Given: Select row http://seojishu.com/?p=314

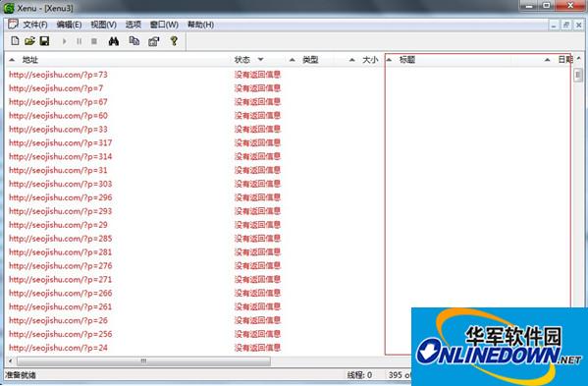Looking at the screenshot, I should [61, 156].
